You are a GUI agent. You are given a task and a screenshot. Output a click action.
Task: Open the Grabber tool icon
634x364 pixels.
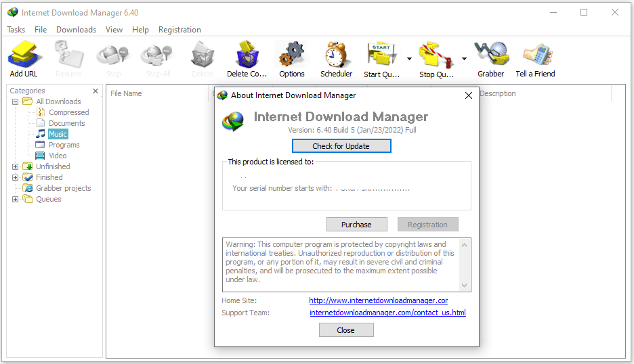(x=491, y=53)
